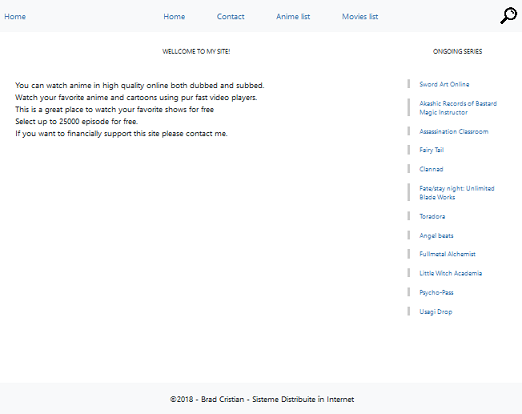Viewport: 522px width, 414px height.
Task: Open the search magnifier icon
Action: (509, 16)
